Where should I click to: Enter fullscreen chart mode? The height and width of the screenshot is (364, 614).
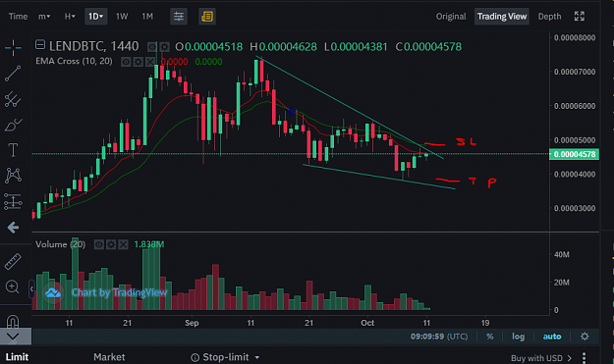click(580, 17)
